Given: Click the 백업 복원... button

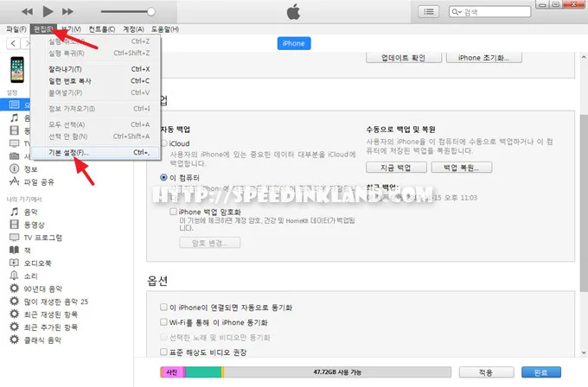Looking at the screenshot, I should pos(461,168).
